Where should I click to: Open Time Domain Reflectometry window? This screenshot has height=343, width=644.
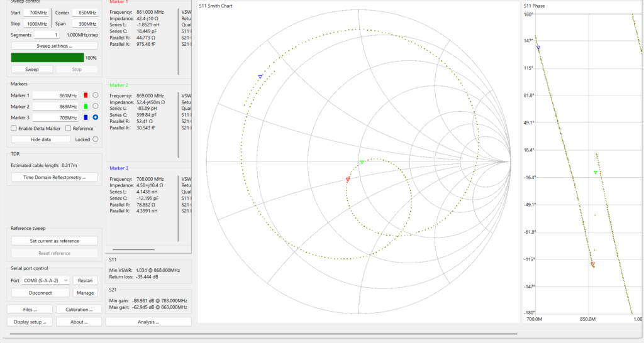(54, 178)
